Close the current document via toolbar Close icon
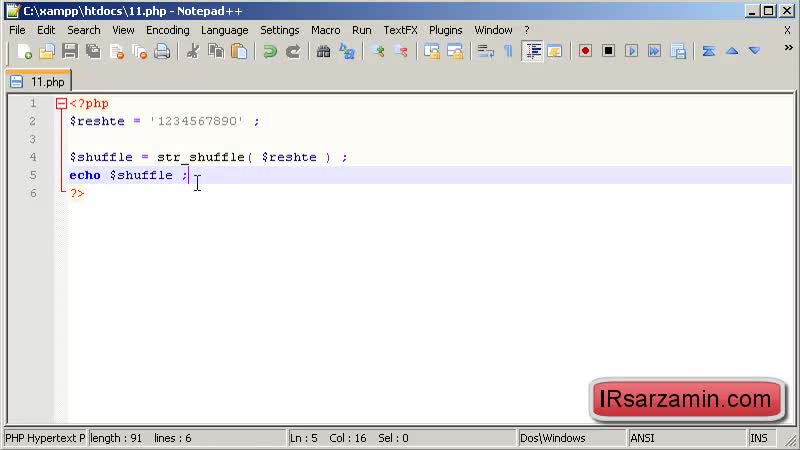This screenshot has width=800, height=450. pyautogui.click(x=116, y=52)
